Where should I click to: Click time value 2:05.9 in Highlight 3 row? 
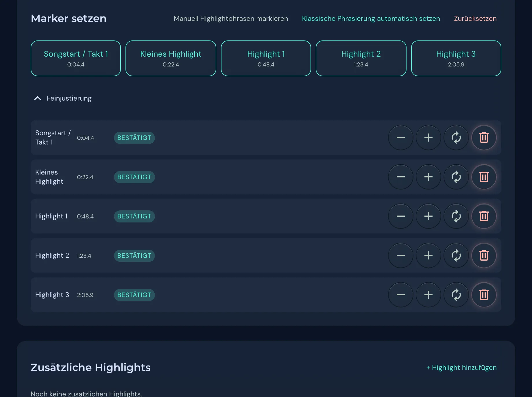point(85,295)
